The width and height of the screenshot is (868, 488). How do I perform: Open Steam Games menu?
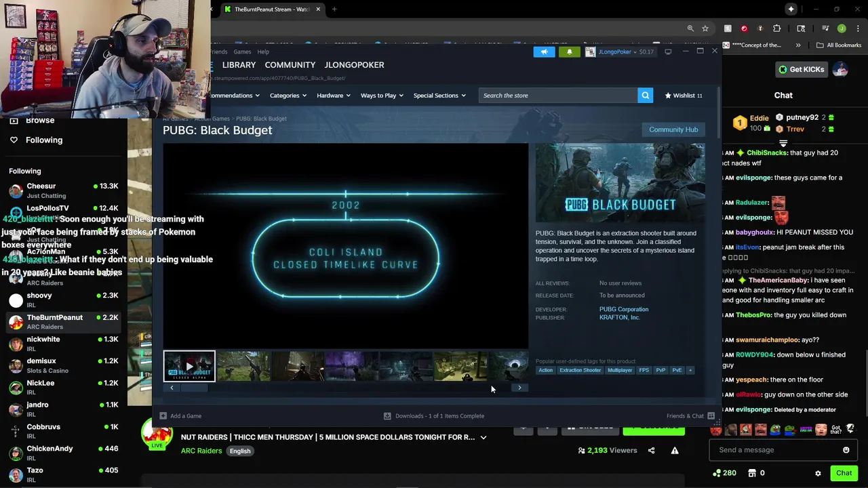tap(242, 52)
